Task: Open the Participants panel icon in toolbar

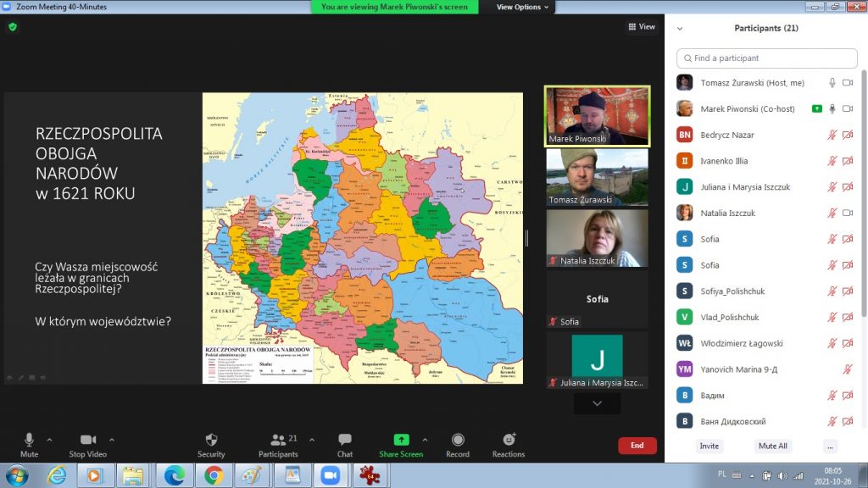Action: click(x=278, y=440)
